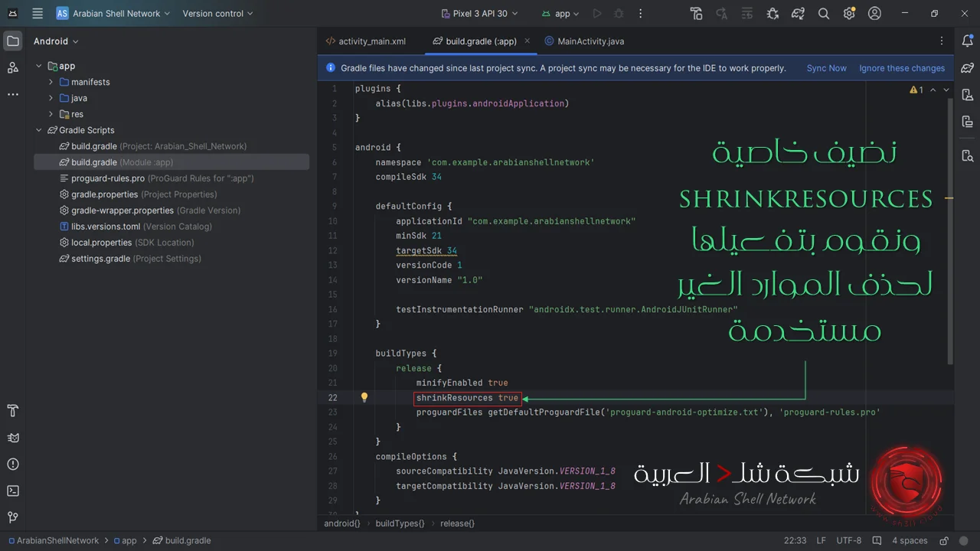
Task: Open the Terminal tool window
Action: tap(12, 491)
